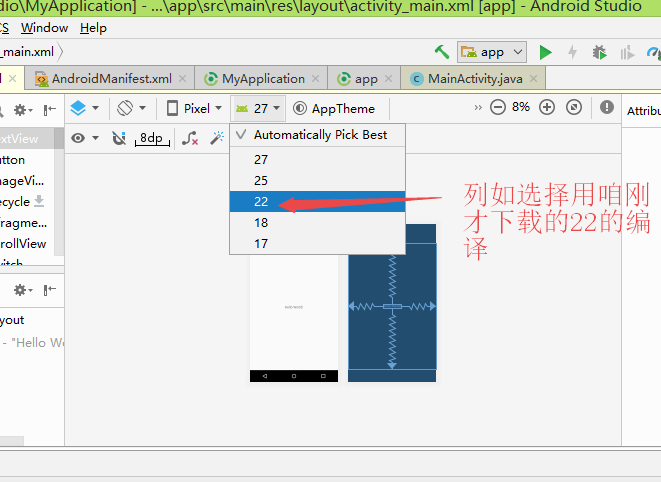The width and height of the screenshot is (661, 482).
Task: Hide the palette panel icon
Action: (x=49, y=110)
